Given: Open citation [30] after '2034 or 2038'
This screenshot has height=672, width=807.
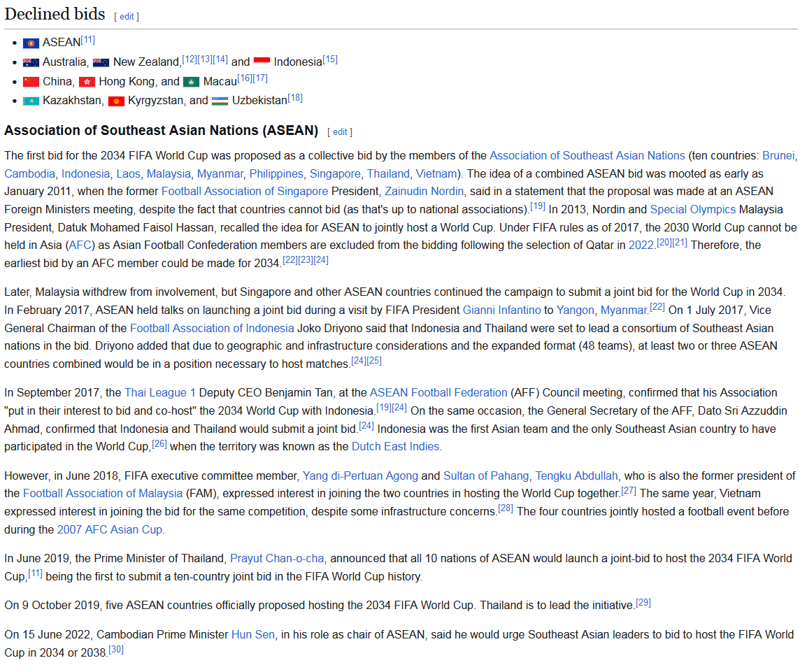Looking at the screenshot, I should tap(116, 650).
